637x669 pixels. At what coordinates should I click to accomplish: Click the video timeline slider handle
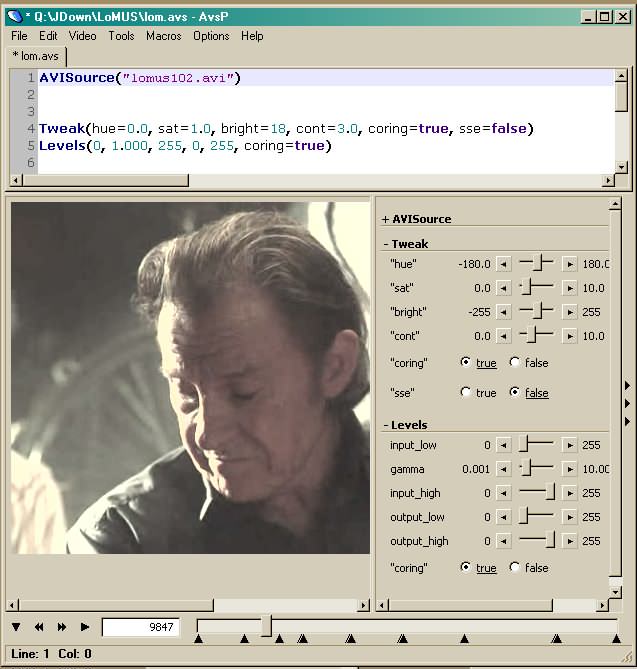(x=266, y=625)
